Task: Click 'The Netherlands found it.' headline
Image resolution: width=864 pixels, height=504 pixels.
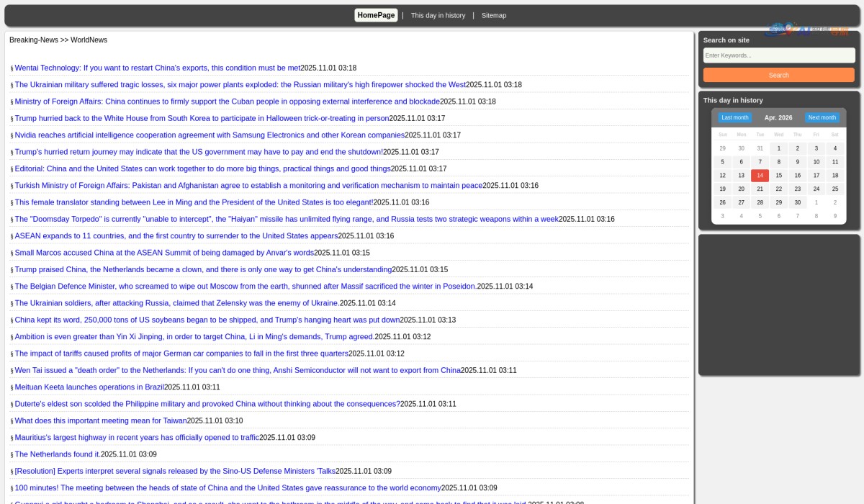Action: [x=58, y=454]
